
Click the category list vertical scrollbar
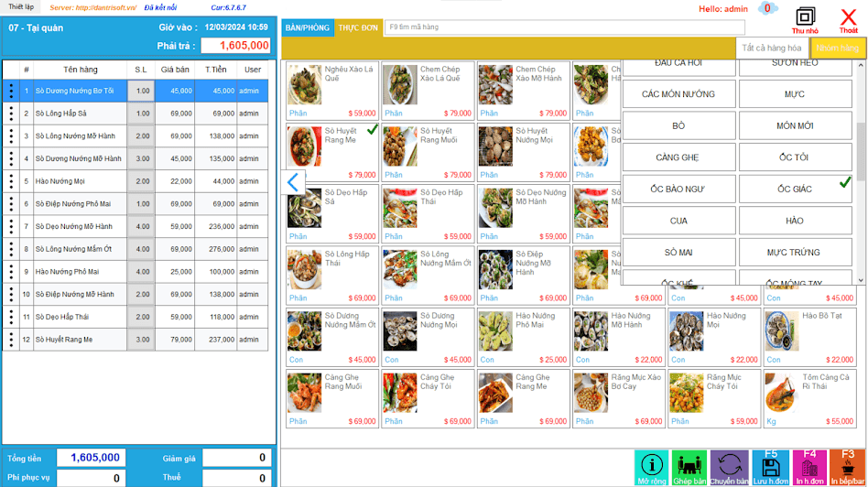pyautogui.click(x=861, y=165)
